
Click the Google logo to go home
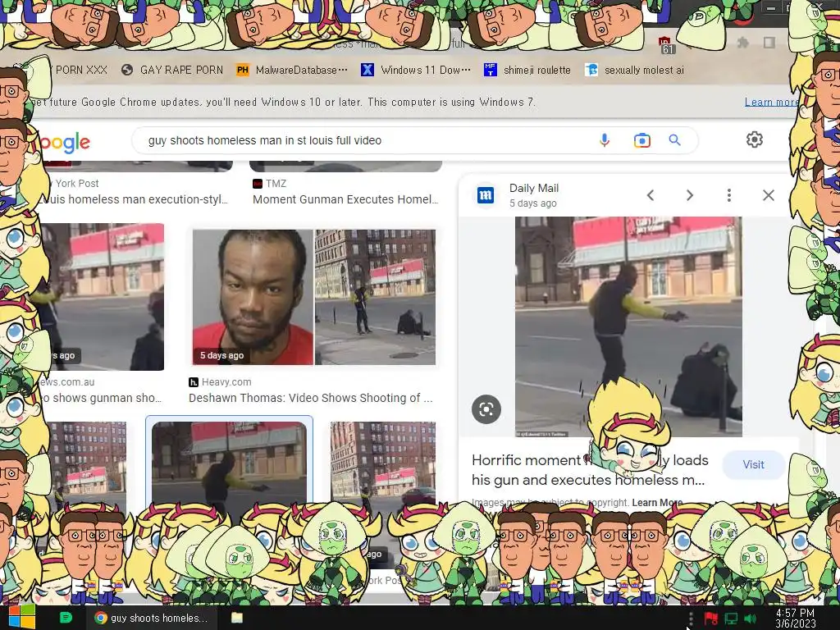(64, 143)
